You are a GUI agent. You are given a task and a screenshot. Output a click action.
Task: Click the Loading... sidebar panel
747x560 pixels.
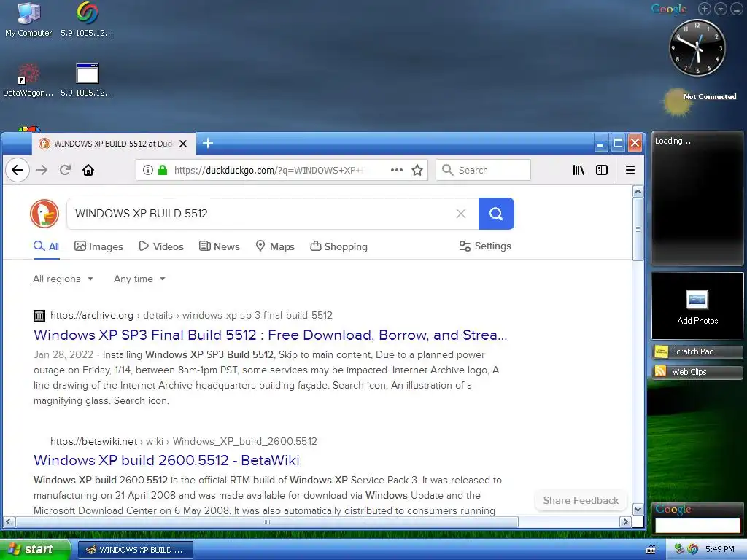(697, 198)
